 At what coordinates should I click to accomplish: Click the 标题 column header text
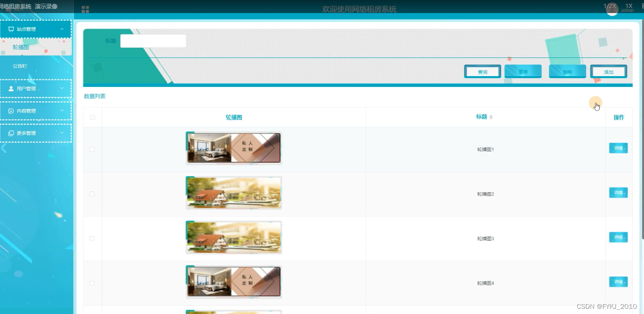pos(482,117)
